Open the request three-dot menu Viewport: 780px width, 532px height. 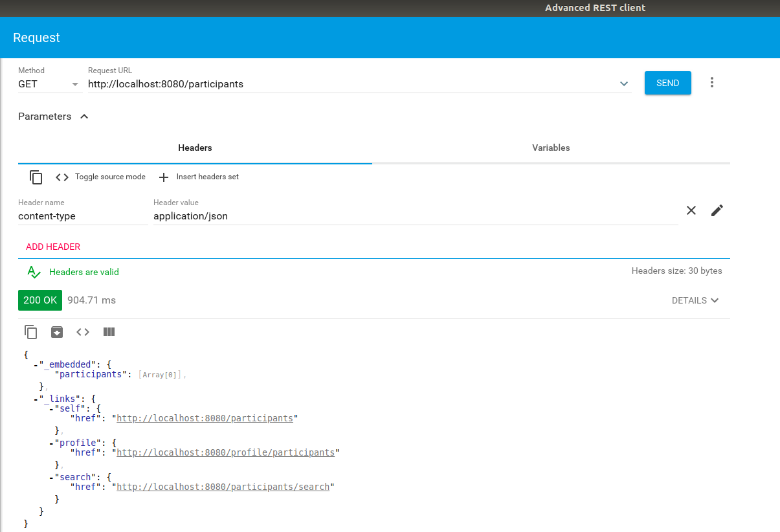coord(712,83)
